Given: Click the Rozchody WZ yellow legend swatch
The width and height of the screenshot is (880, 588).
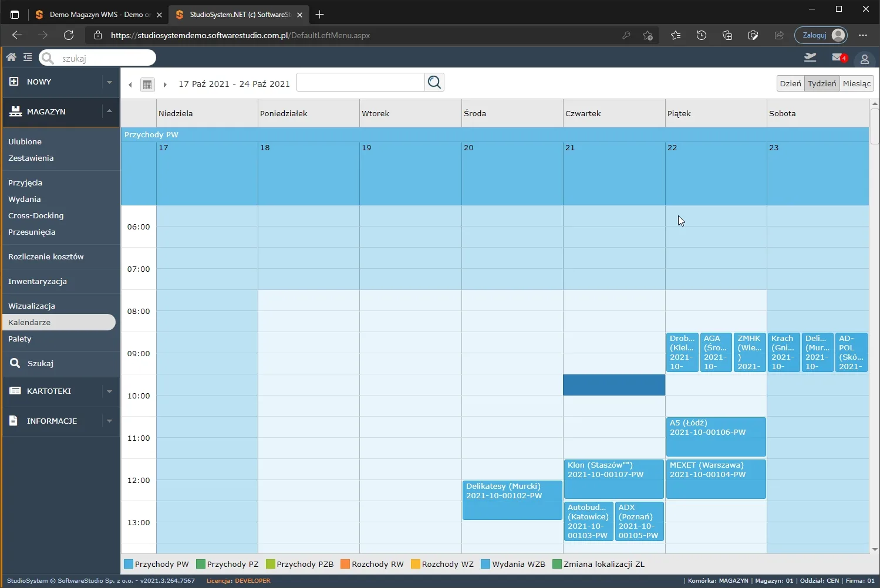Looking at the screenshot, I should point(416,564).
